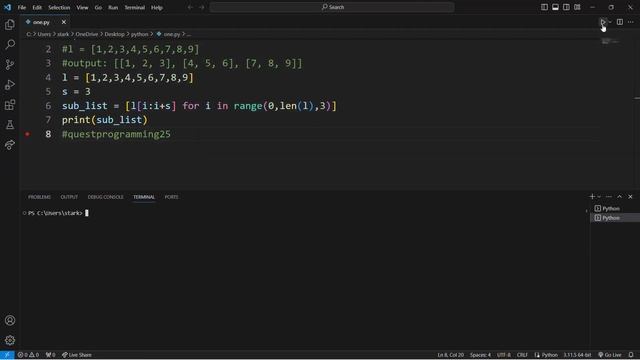Create a new terminal with plus icon

click(x=592, y=197)
